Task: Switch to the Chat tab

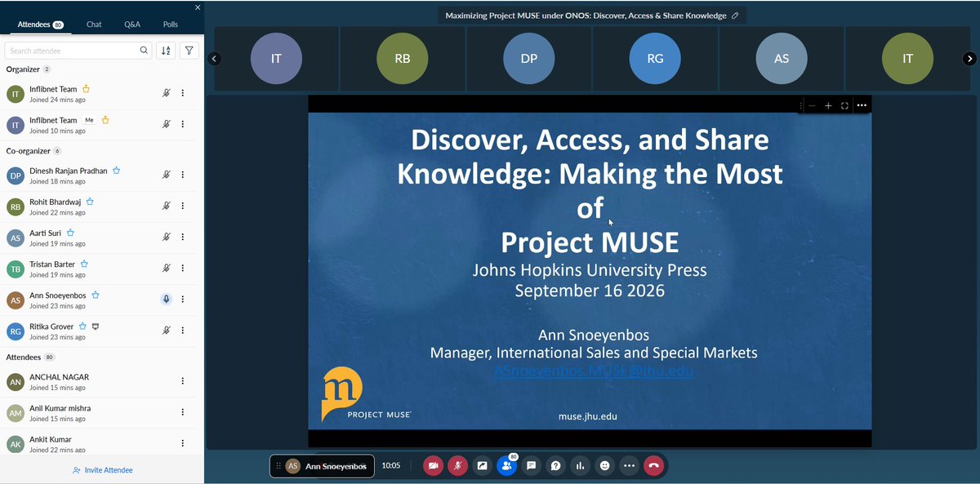Action: tap(94, 24)
